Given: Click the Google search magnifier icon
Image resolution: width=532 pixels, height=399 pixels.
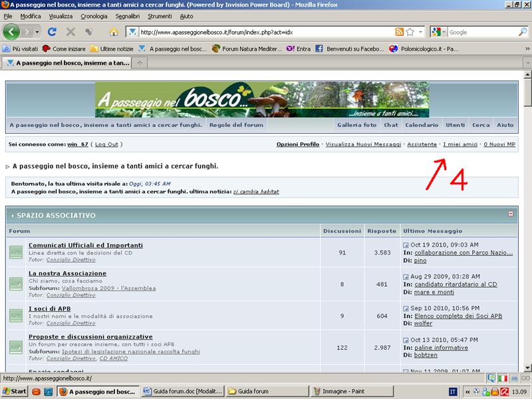Looking at the screenshot, I should pyautogui.click(x=523, y=32).
